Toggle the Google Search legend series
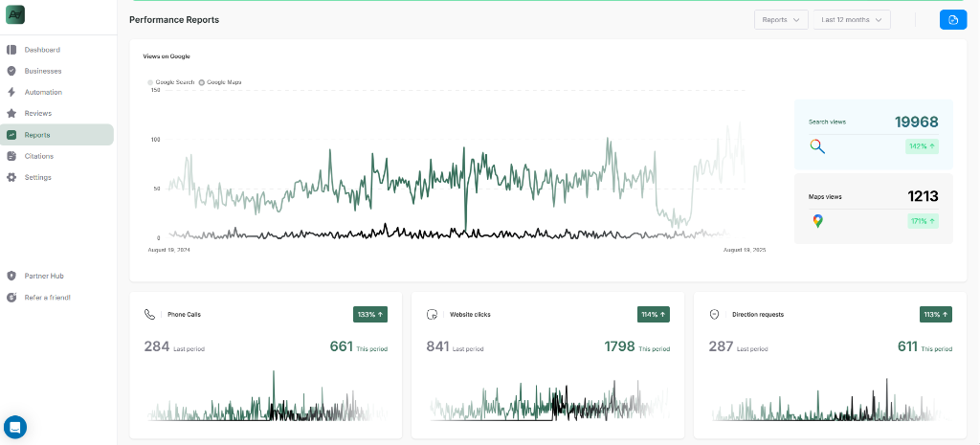The height and width of the screenshot is (445, 980). [170, 82]
